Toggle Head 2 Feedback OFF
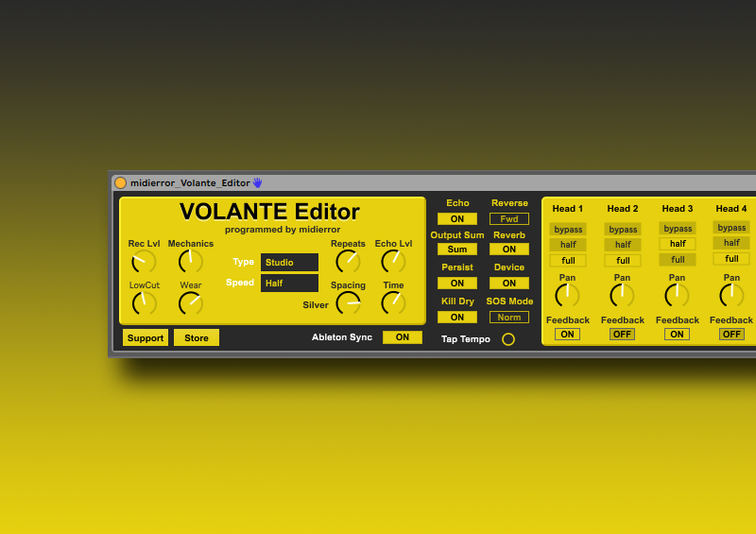 622,334
